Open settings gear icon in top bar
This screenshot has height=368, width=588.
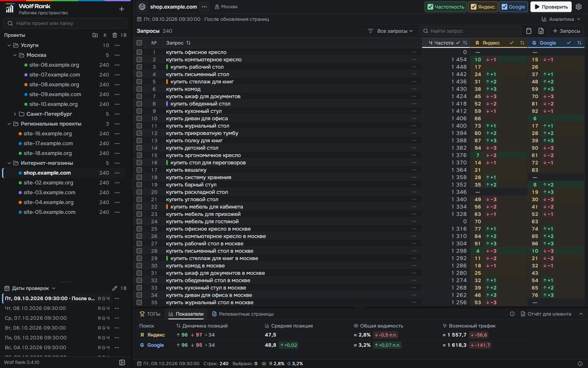click(x=579, y=7)
